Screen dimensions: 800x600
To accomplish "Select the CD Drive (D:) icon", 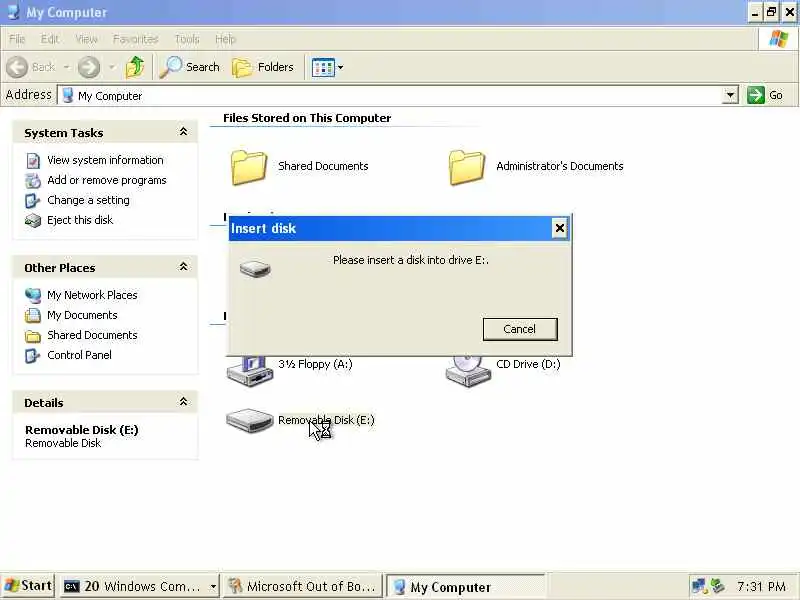I will pyautogui.click(x=468, y=371).
